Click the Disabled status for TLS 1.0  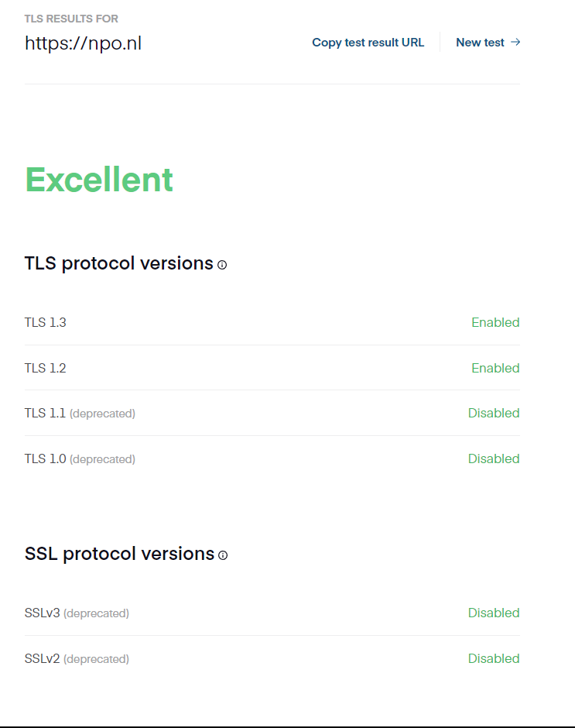(x=494, y=458)
